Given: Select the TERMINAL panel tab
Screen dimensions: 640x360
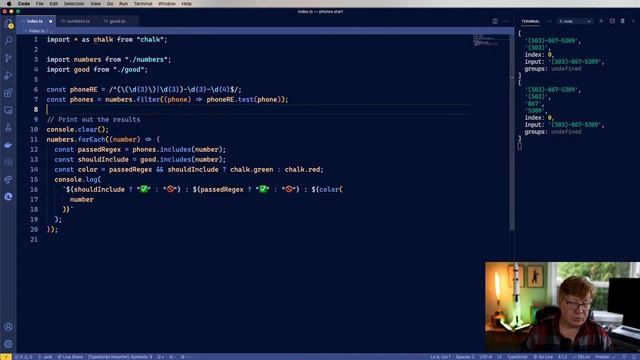Looking at the screenshot, I should click(x=530, y=21).
